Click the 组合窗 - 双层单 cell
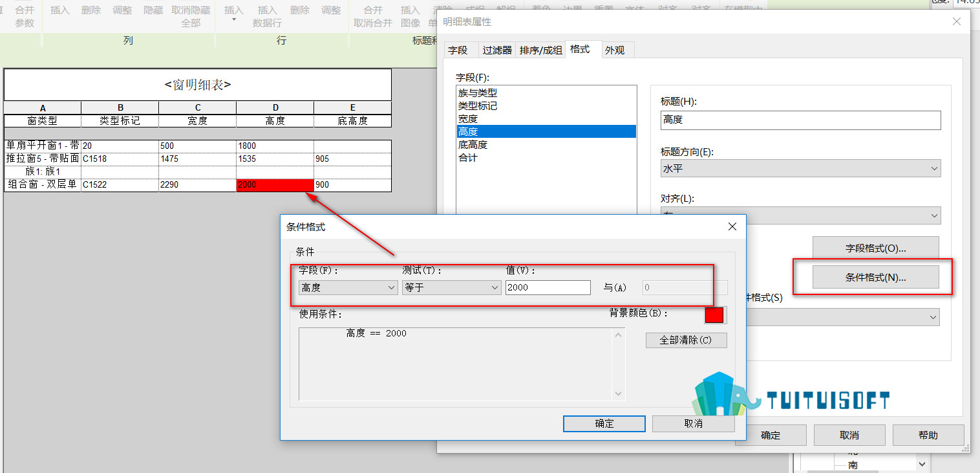Screen dimensions: 980x473 coord(43,185)
